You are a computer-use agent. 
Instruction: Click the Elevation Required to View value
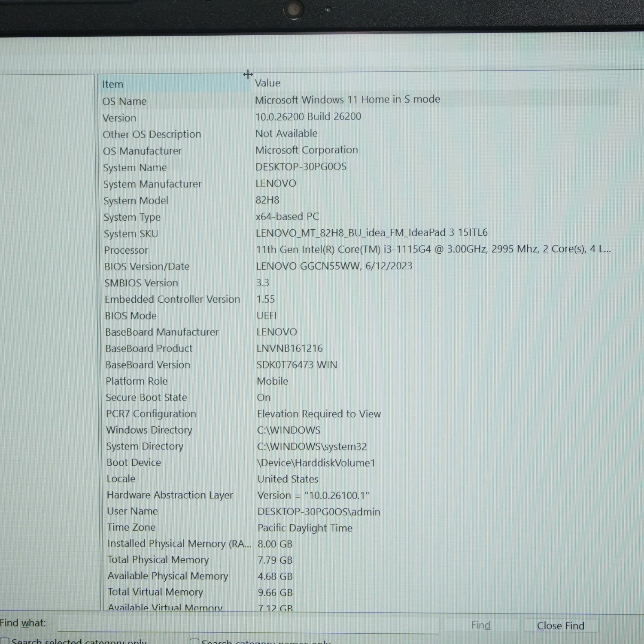coord(319,414)
